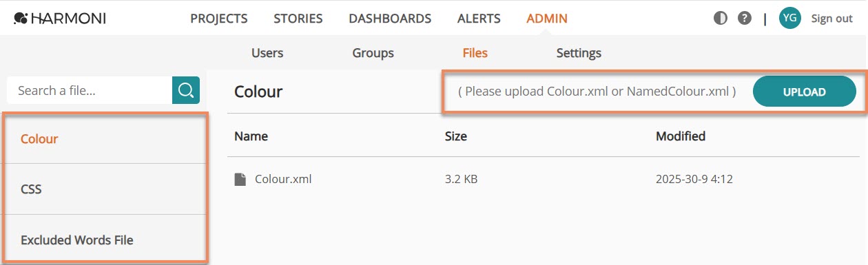Switch to the Users tab
The height and width of the screenshot is (265, 868).
tap(267, 53)
